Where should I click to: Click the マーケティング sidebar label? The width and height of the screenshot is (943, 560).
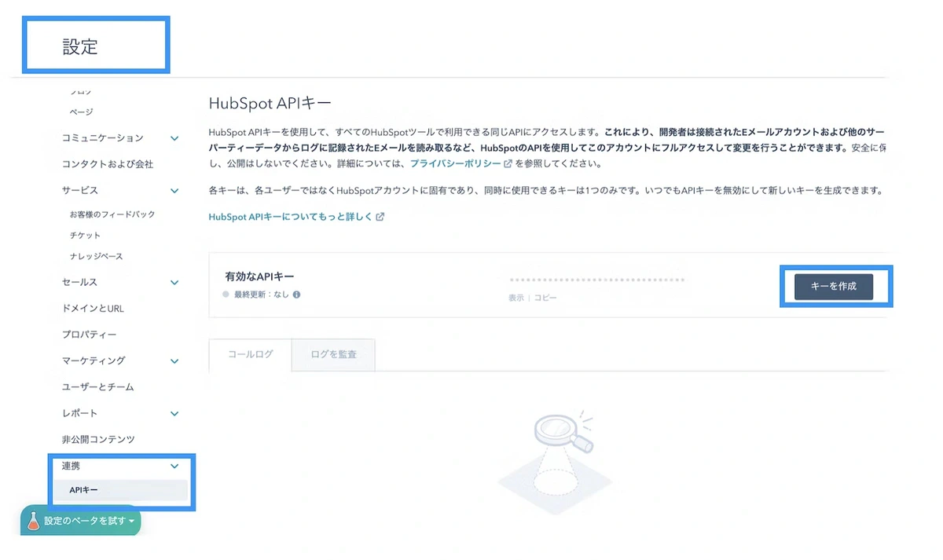(x=94, y=361)
